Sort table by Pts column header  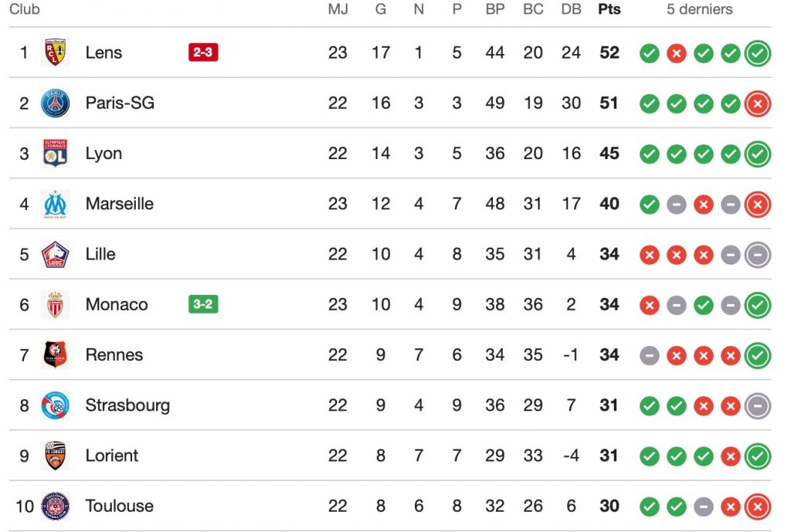pyautogui.click(x=609, y=10)
